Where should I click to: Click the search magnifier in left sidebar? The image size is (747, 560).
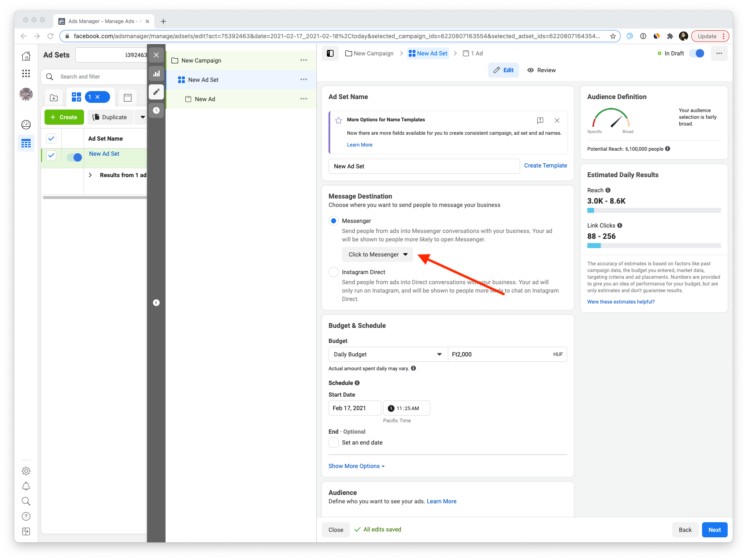[x=26, y=501]
